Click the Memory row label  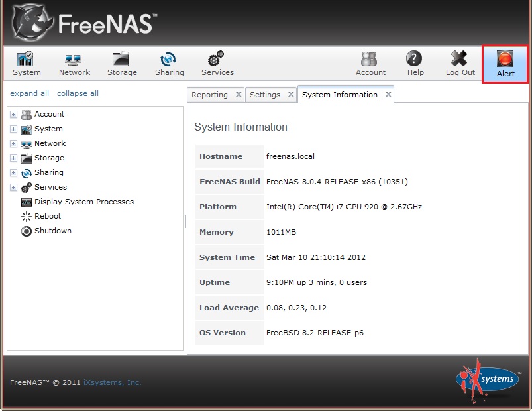tap(217, 232)
